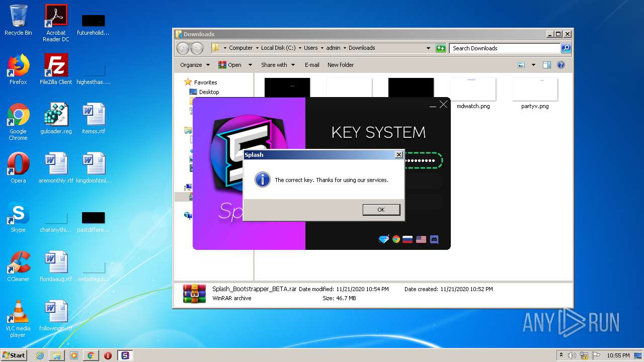644x362 pixels.
Task: Click the Action Center flag tray icon
Action: [595, 355]
